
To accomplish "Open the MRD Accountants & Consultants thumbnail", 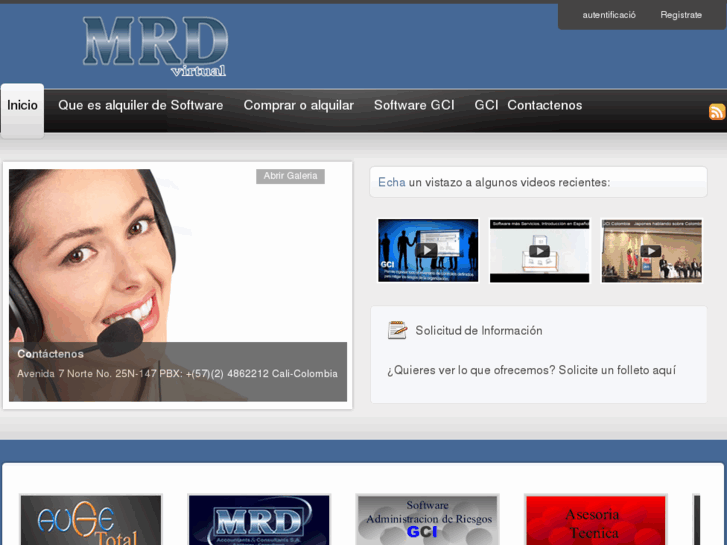I will coord(259,520).
